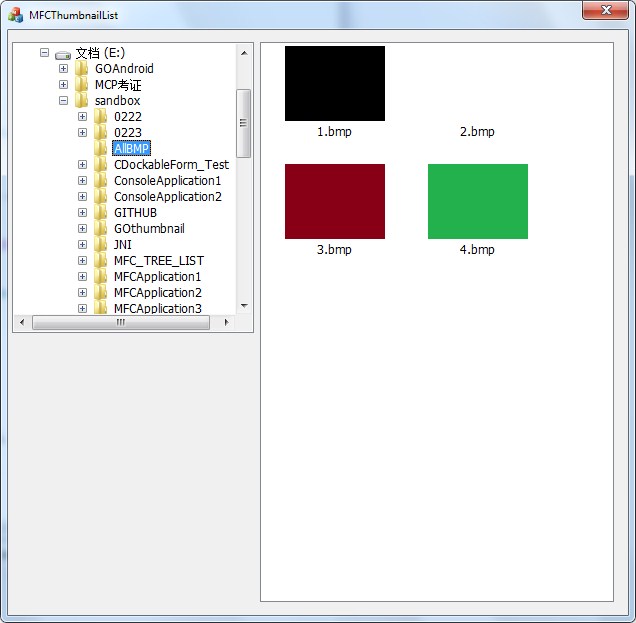This screenshot has width=636, height=623.
Task: Click the CDockableForm_Test folder icon
Action: tap(101, 164)
